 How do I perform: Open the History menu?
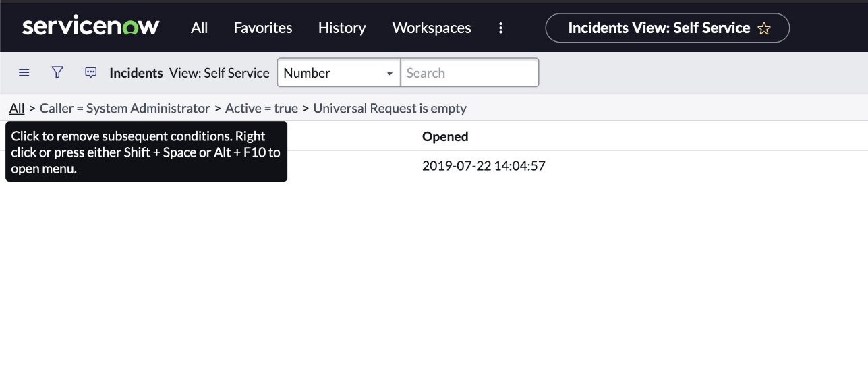click(342, 28)
